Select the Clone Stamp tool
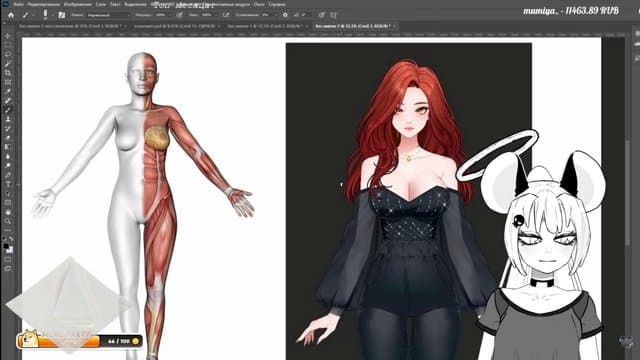The height and width of the screenshot is (360, 640). click(x=8, y=119)
